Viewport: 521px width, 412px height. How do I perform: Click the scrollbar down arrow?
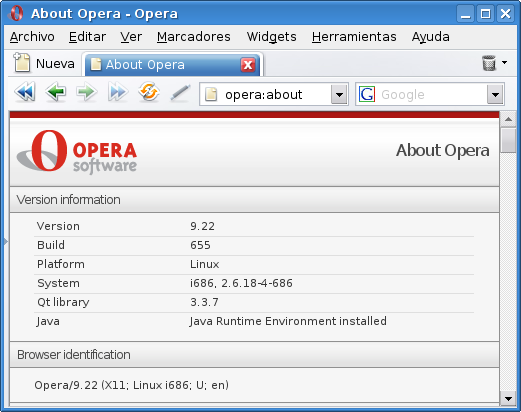(x=508, y=398)
